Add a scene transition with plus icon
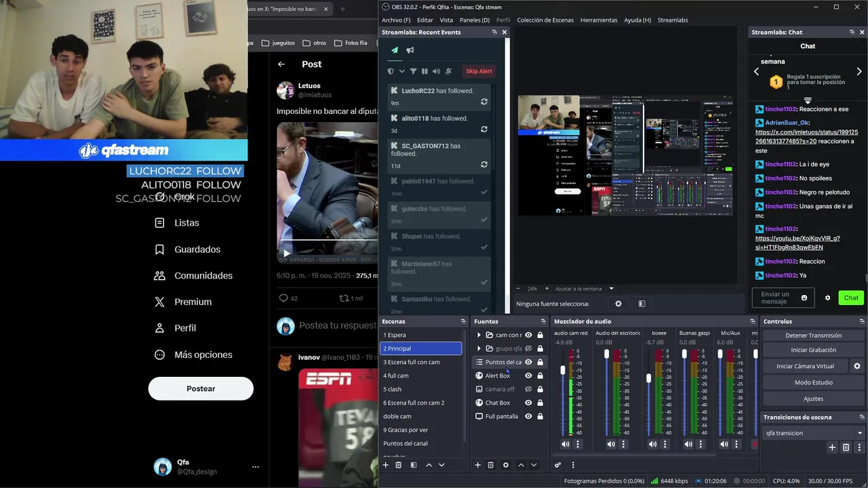The width and height of the screenshot is (868, 488). coord(832,447)
